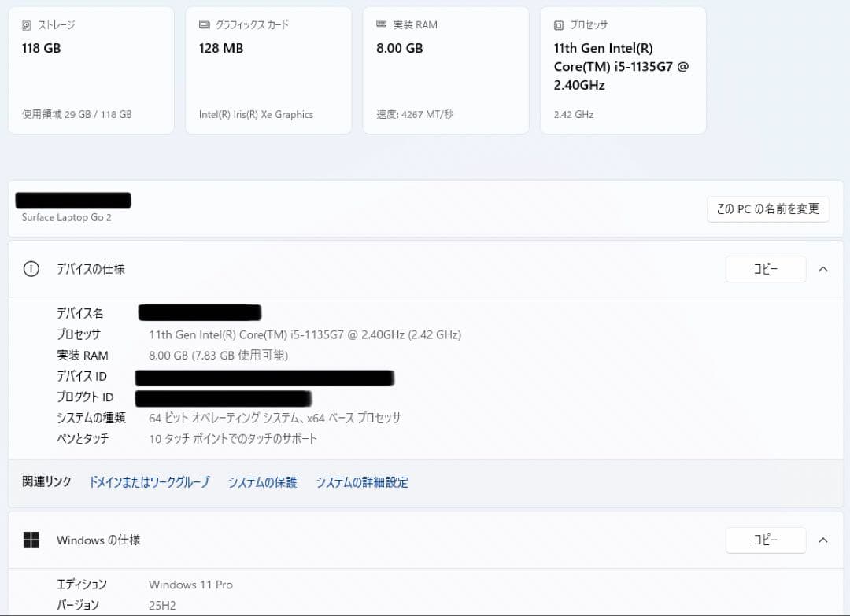The width and height of the screenshot is (850, 616).
Task: Click Surface Laptop Go 2 model text
Action: click(66, 217)
